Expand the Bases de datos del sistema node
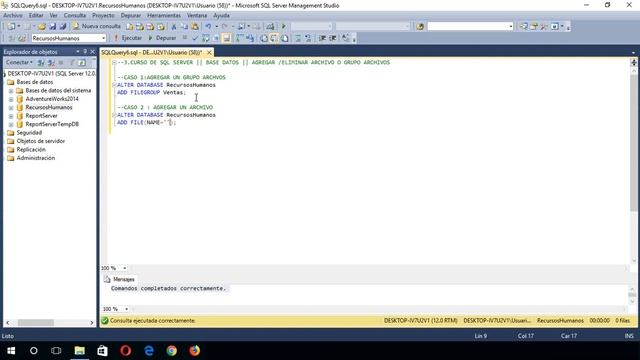 click(x=11, y=91)
